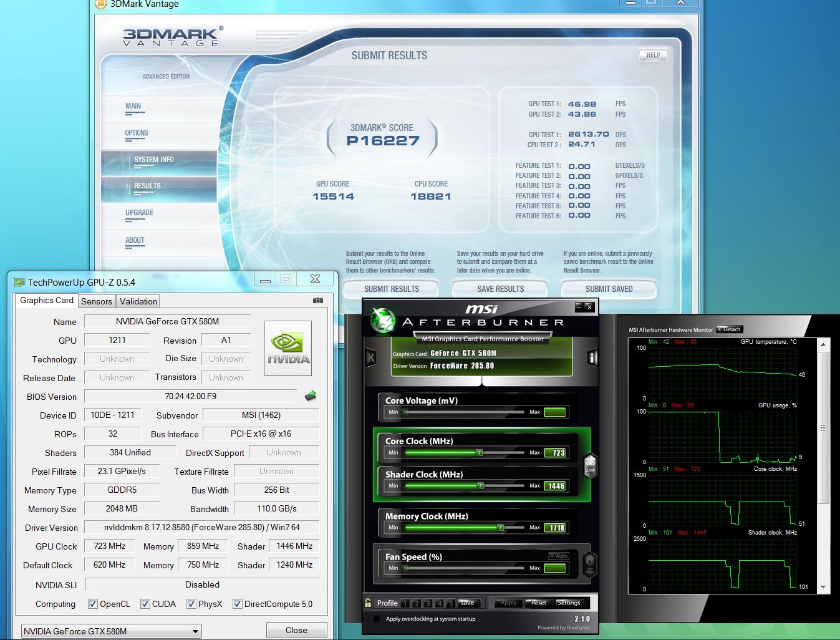Open the Afterburner information 'i' icon
This screenshot has height=640, width=840.
[592, 357]
